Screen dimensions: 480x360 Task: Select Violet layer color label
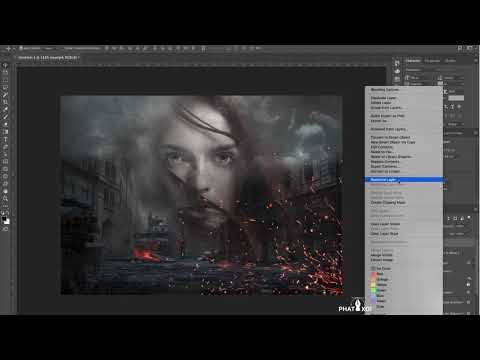[x=378, y=301]
